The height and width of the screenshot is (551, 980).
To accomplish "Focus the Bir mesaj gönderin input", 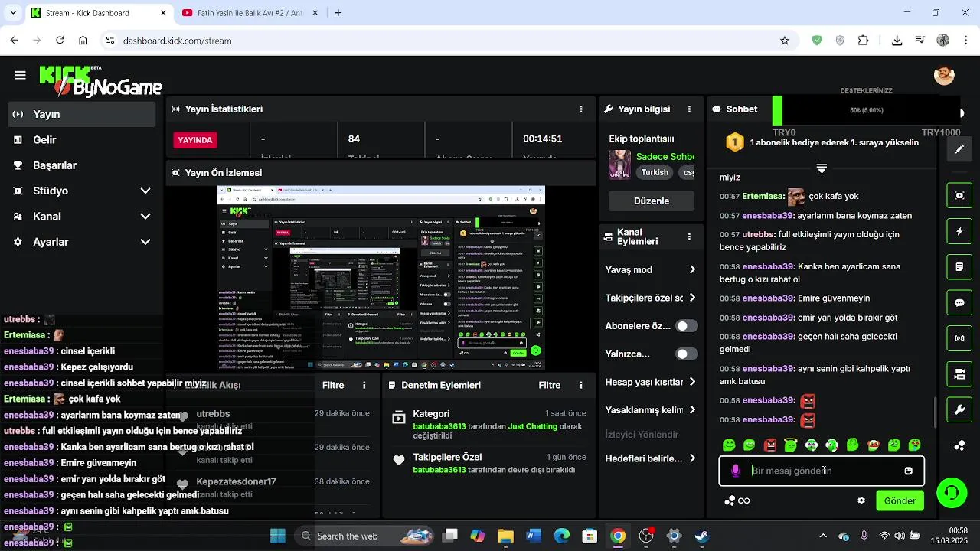I will (x=823, y=471).
